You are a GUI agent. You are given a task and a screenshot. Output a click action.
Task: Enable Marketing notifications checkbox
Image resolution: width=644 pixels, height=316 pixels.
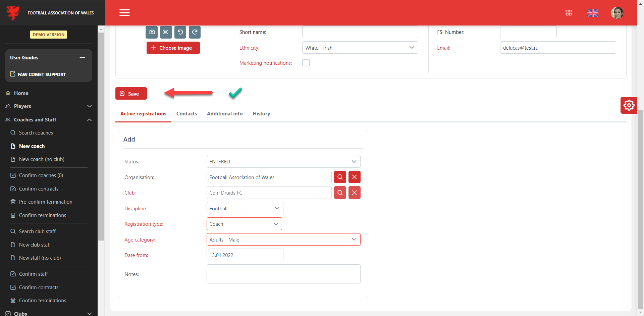306,63
